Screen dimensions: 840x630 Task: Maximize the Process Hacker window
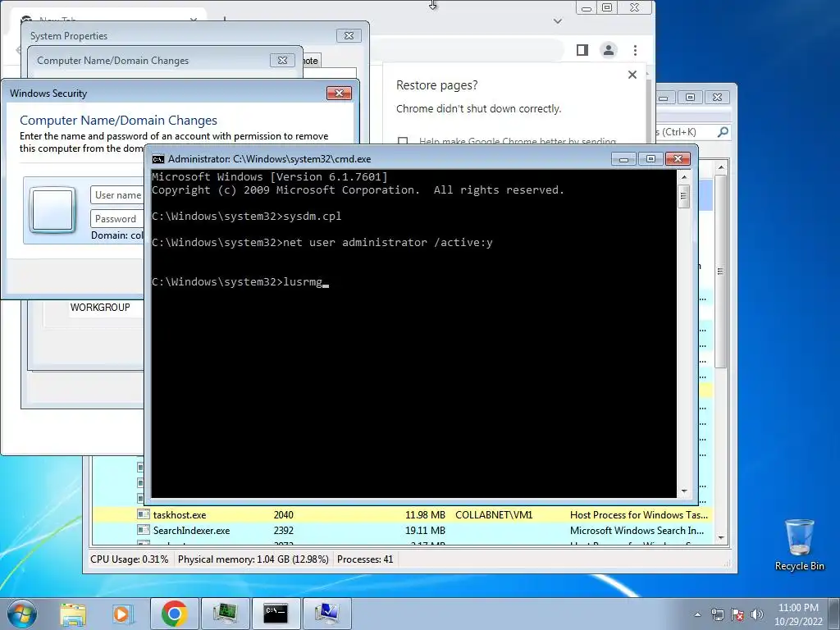(x=690, y=98)
